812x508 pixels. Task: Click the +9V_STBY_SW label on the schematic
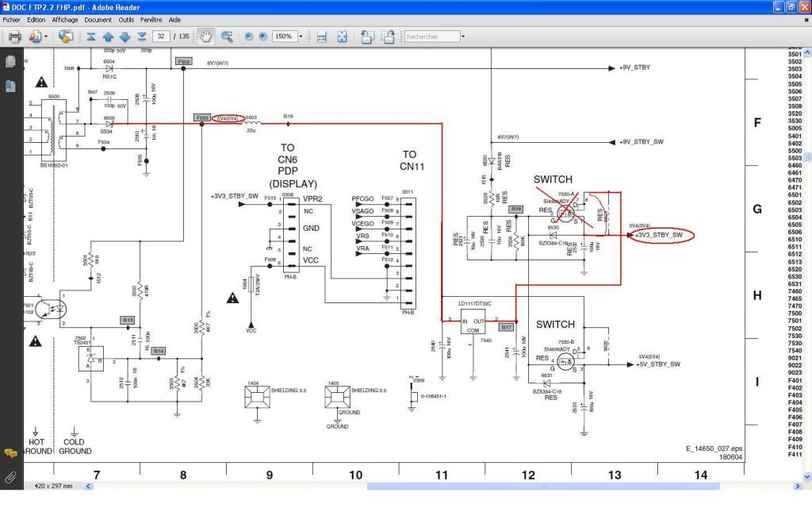click(x=642, y=142)
